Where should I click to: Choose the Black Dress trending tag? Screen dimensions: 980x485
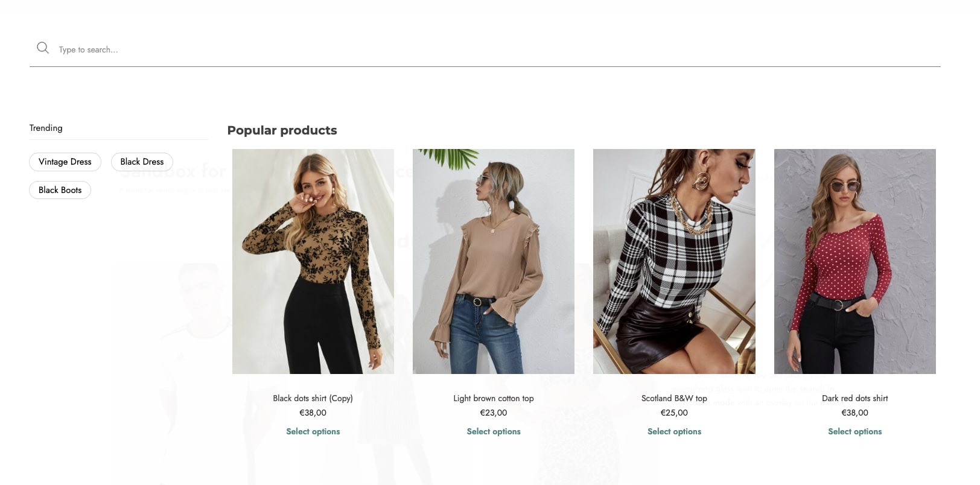pyautogui.click(x=142, y=162)
